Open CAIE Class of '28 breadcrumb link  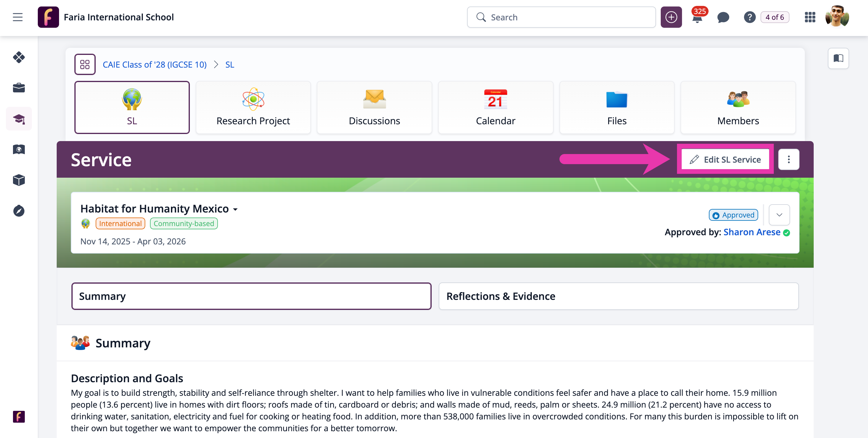point(155,65)
